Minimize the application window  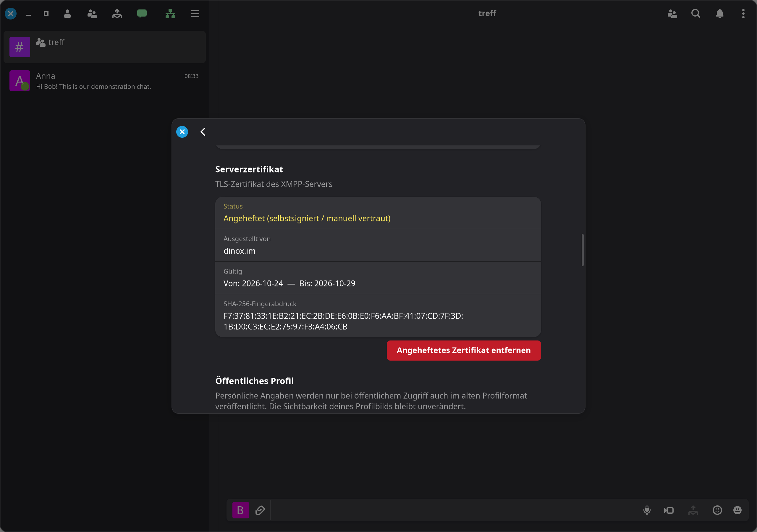[28, 14]
